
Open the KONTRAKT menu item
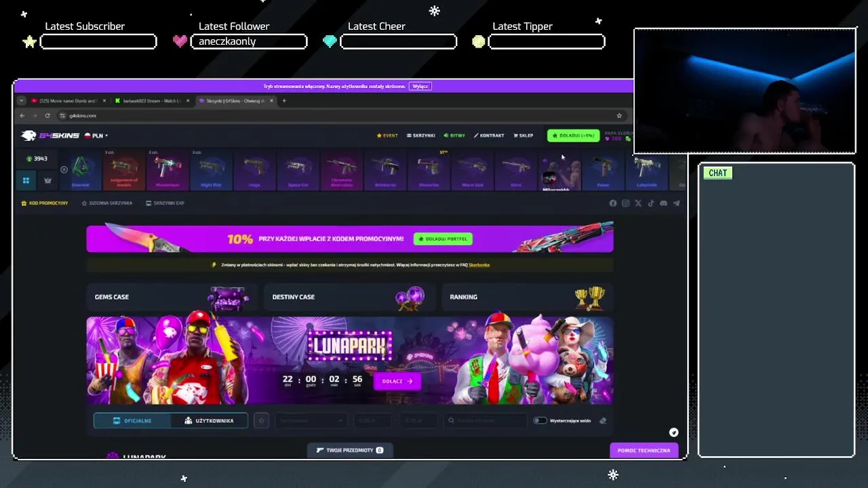[x=489, y=136]
